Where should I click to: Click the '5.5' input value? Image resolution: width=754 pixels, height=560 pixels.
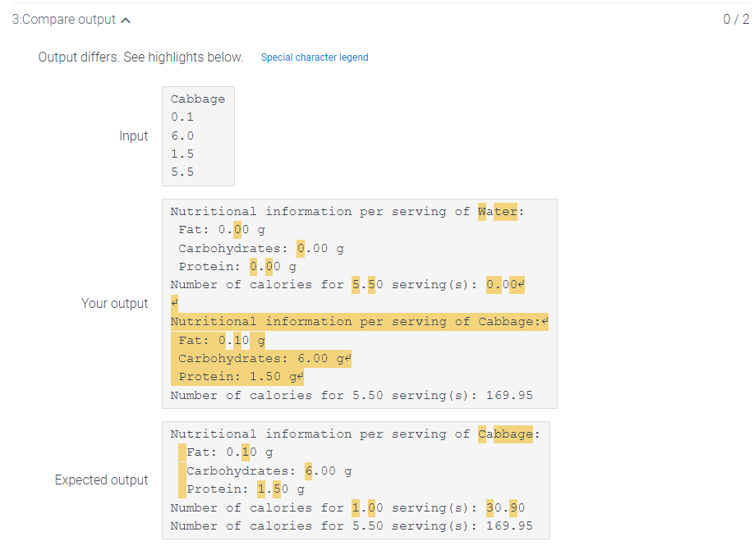pyautogui.click(x=182, y=172)
